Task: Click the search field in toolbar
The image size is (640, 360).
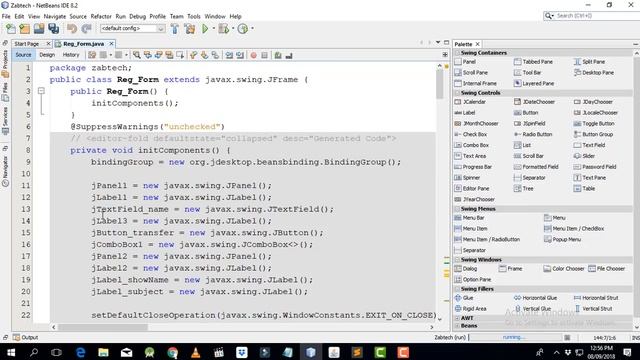Action: click(x=591, y=16)
